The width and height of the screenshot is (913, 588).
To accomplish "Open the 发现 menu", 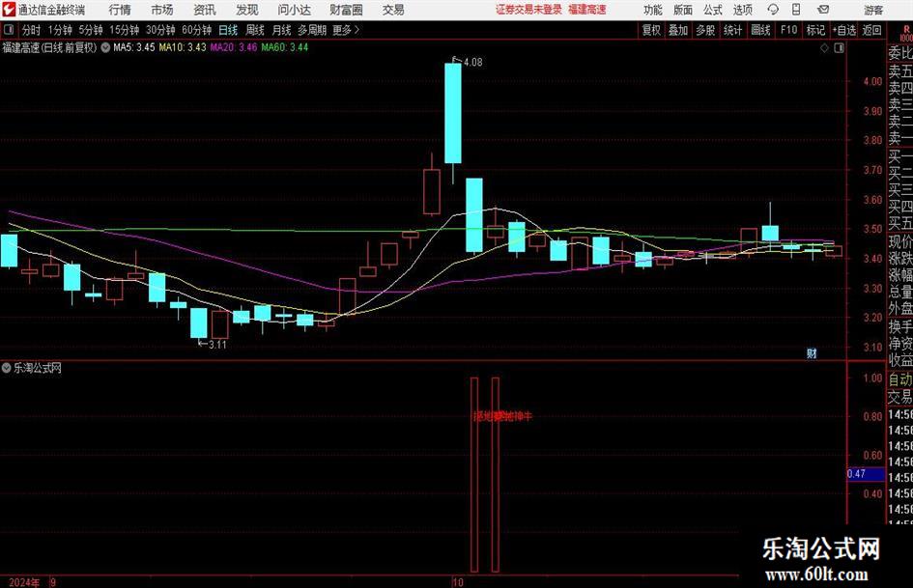I will (247, 10).
